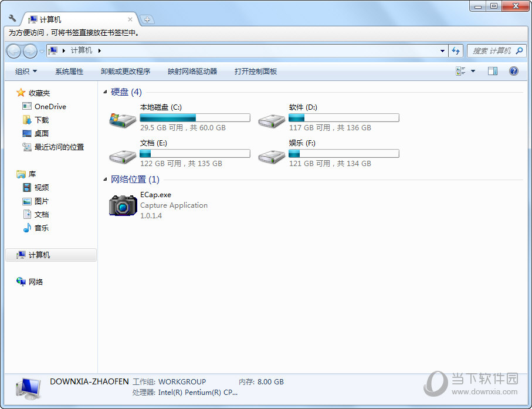
Task: Select 计算机 in navigation pane
Action: click(x=51, y=255)
